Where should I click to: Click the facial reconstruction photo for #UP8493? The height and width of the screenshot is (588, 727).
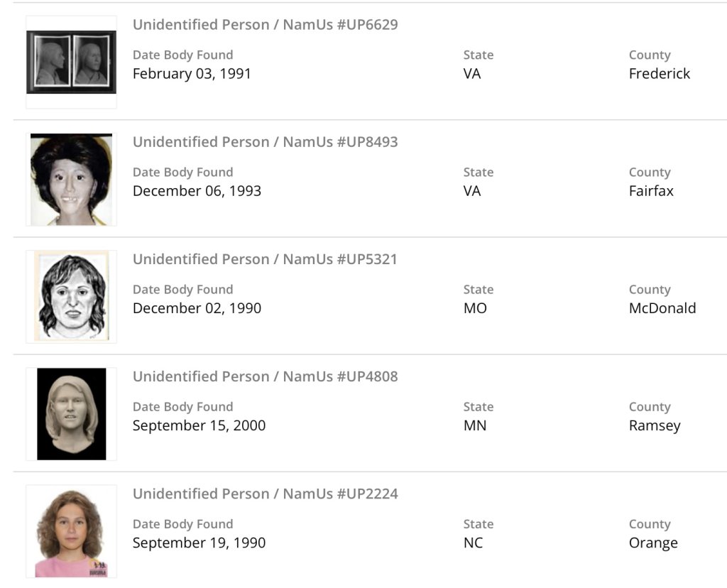click(71, 179)
